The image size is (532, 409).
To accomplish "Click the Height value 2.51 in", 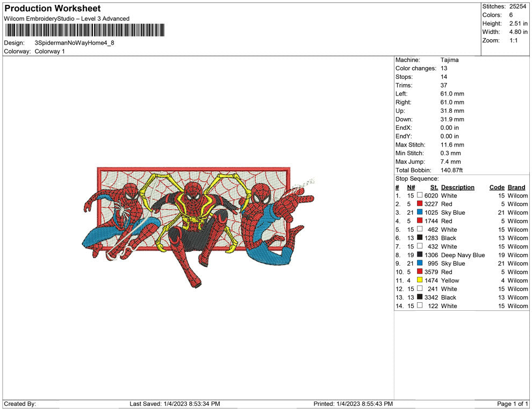I will click(x=518, y=24).
